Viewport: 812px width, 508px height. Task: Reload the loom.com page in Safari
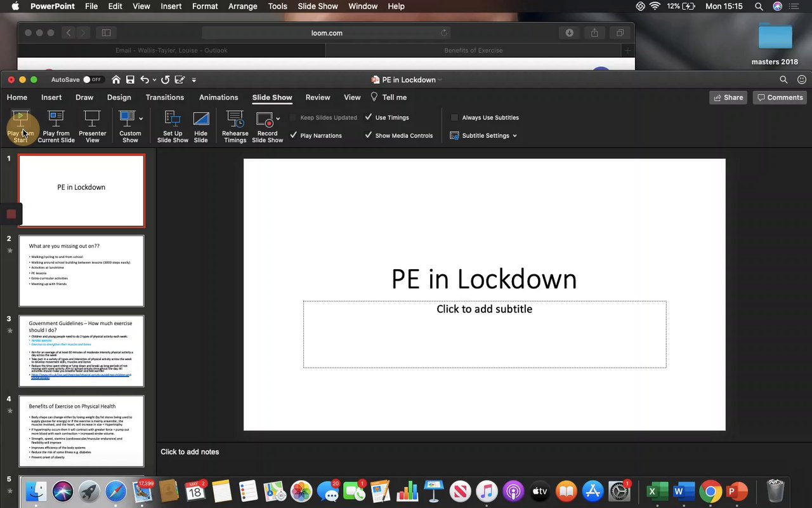point(444,33)
